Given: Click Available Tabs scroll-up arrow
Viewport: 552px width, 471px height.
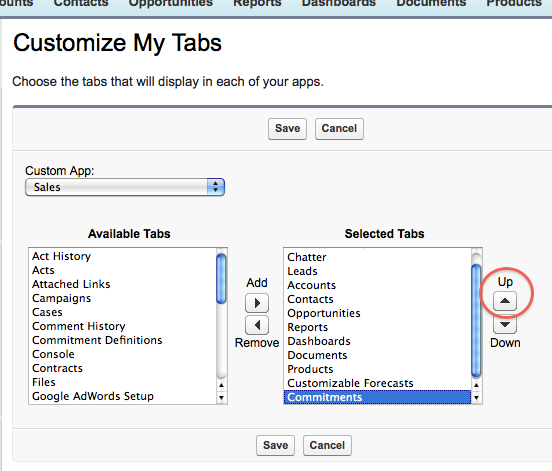Looking at the screenshot, I should (x=221, y=385).
